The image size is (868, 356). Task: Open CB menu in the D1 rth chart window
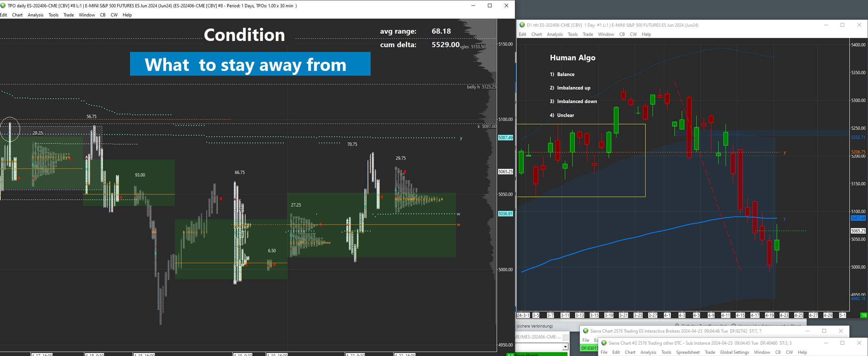622,34
